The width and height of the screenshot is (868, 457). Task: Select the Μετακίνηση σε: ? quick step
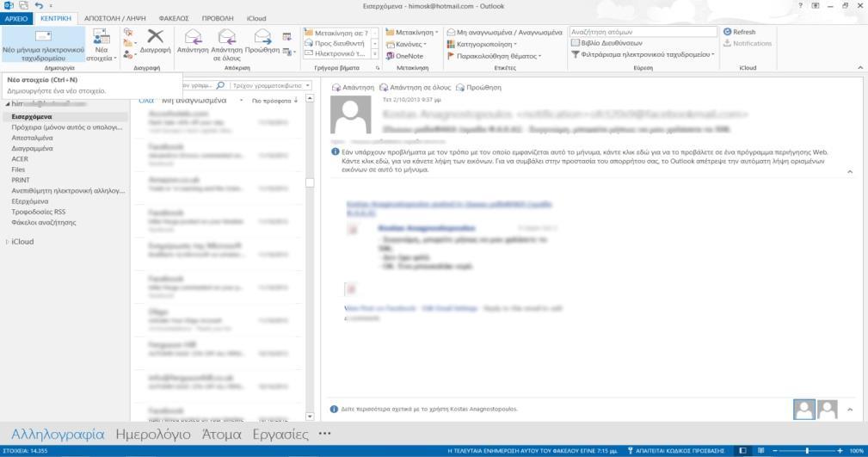(336, 33)
